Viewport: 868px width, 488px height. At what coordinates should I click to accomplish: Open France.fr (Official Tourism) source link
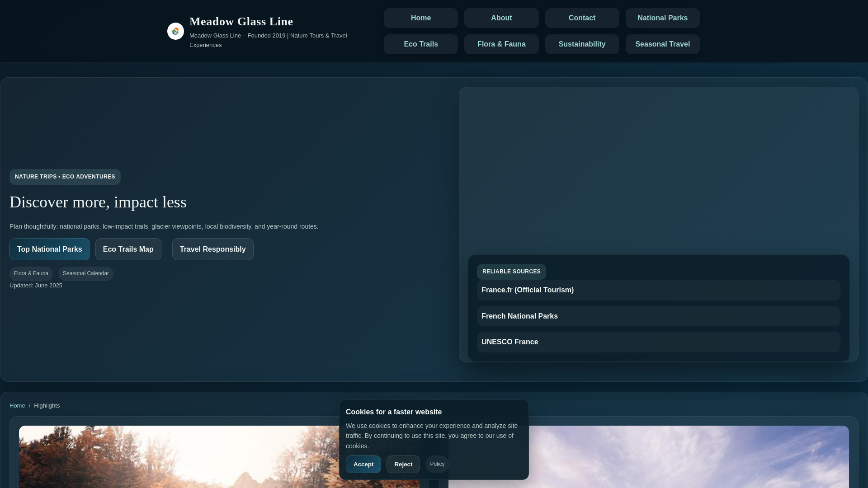(x=658, y=290)
